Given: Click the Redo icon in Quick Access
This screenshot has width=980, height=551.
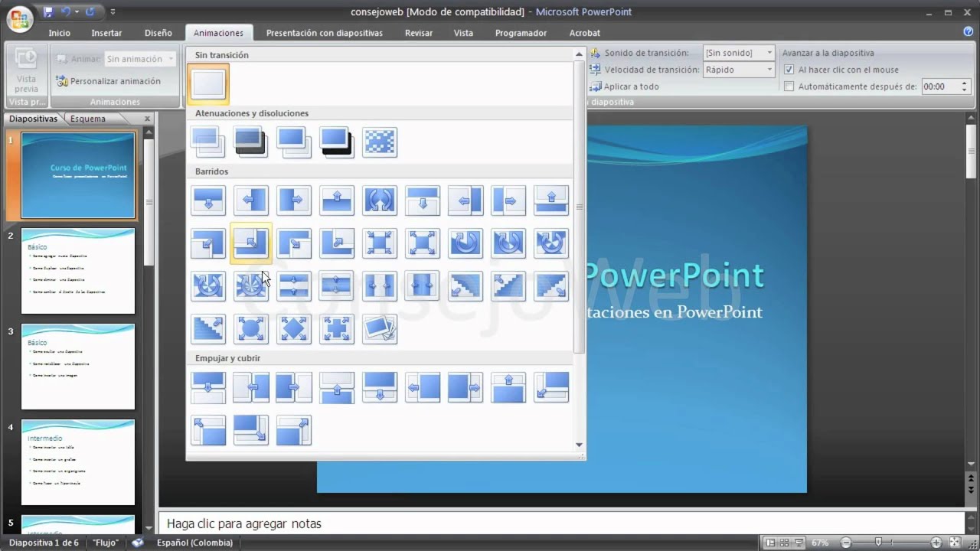Looking at the screenshot, I should coord(90,11).
